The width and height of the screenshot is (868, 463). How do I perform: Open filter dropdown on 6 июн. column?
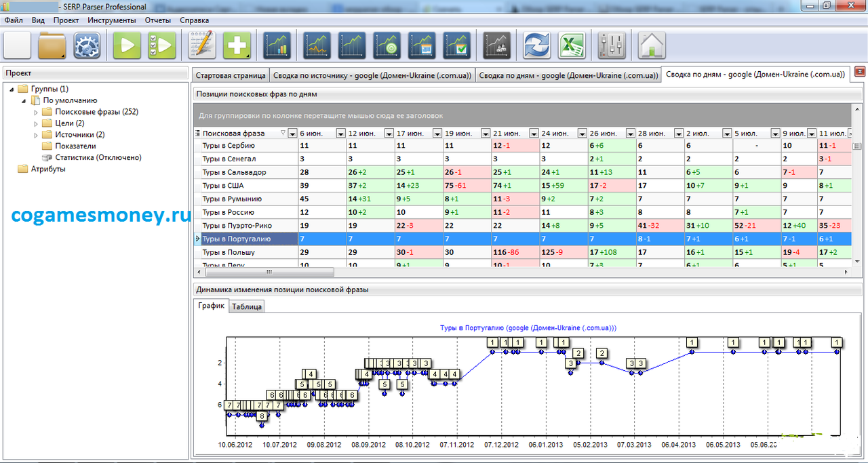341,134
